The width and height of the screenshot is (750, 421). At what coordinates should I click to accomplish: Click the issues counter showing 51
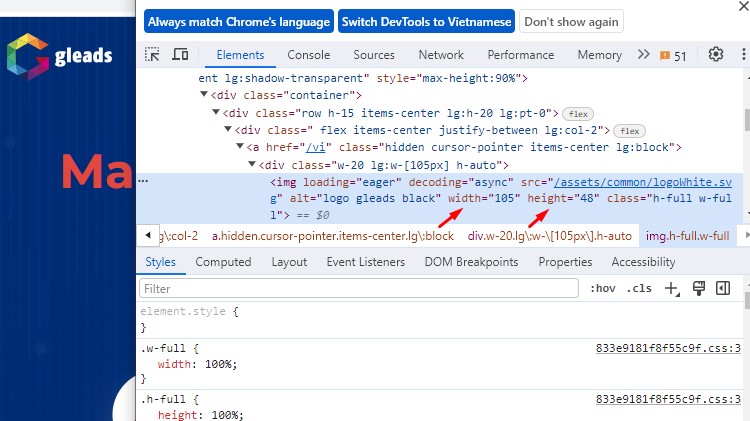(672, 56)
